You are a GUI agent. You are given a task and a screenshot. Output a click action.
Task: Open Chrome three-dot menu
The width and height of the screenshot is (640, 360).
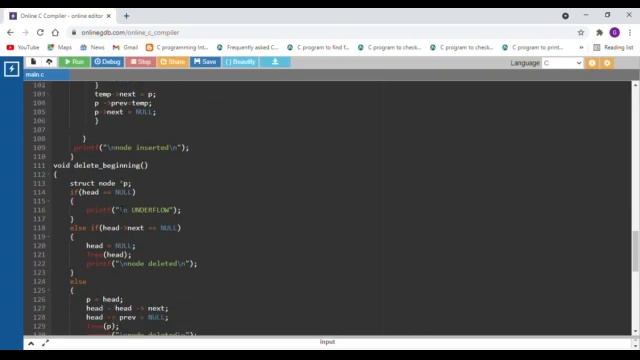coord(630,32)
